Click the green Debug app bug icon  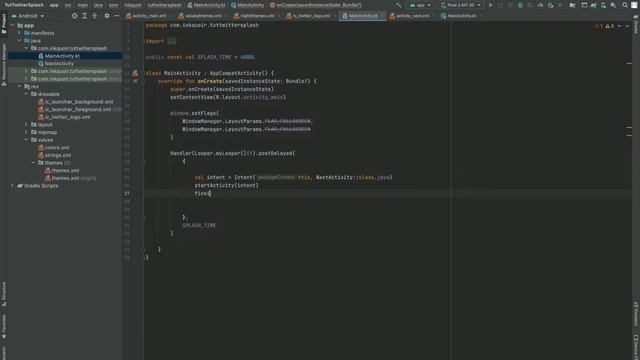click(520, 5)
